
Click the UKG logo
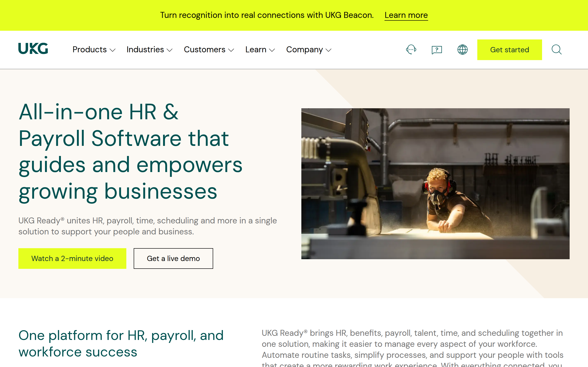33,49
